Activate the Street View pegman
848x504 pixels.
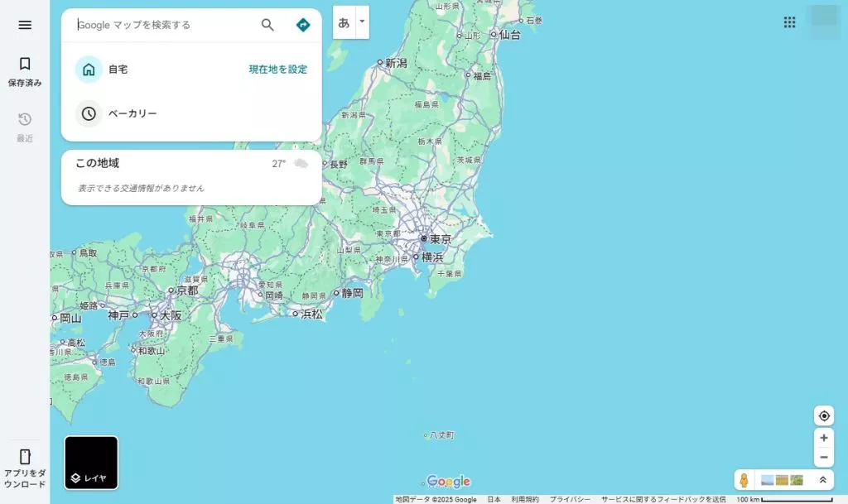click(744, 480)
